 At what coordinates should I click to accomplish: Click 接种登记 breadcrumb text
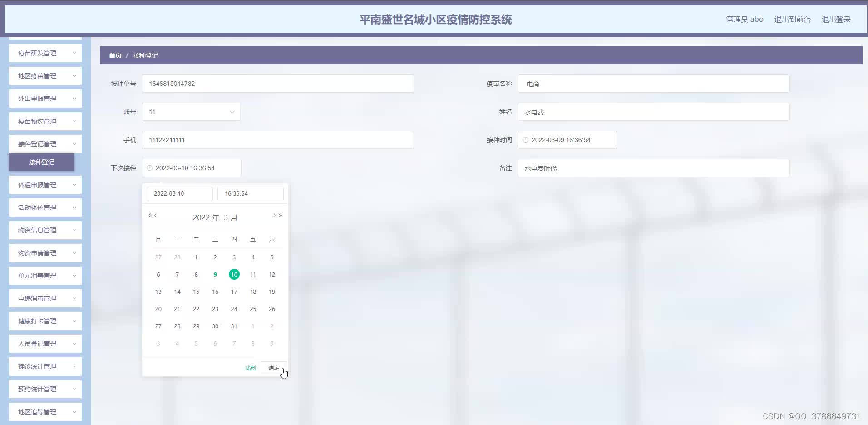[145, 55]
